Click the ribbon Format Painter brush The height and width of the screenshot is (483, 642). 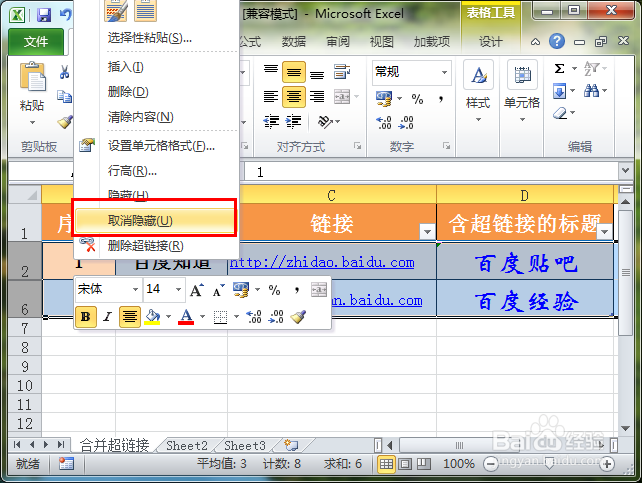[65, 122]
